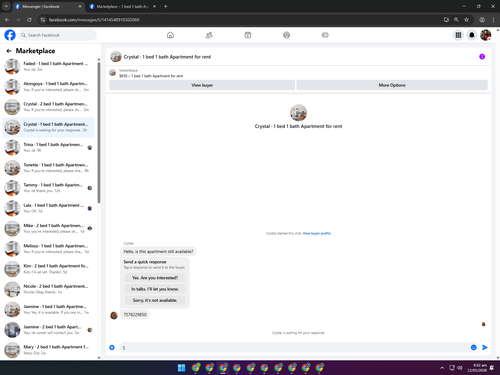Screen dimensions: 500x375
Task: Click the More Options button
Action: point(392,85)
